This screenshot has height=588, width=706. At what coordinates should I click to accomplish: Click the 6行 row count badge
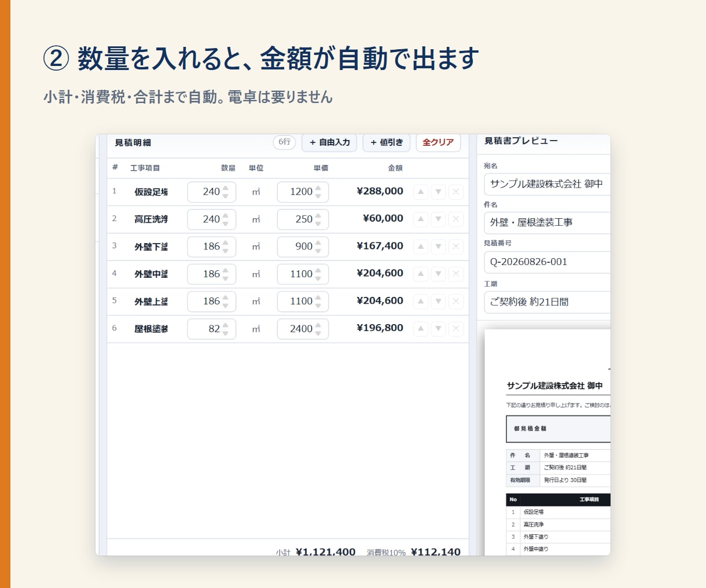(284, 142)
